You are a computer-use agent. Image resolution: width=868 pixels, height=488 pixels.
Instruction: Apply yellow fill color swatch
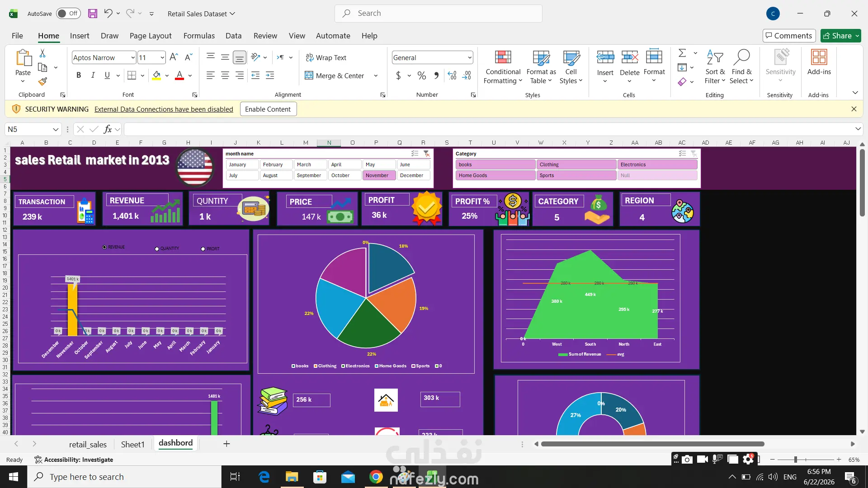(156, 75)
